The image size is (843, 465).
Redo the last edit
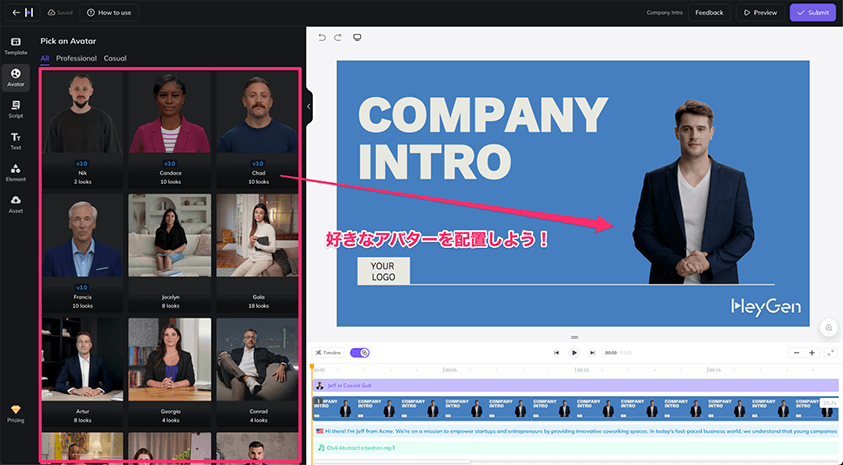coord(338,37)
